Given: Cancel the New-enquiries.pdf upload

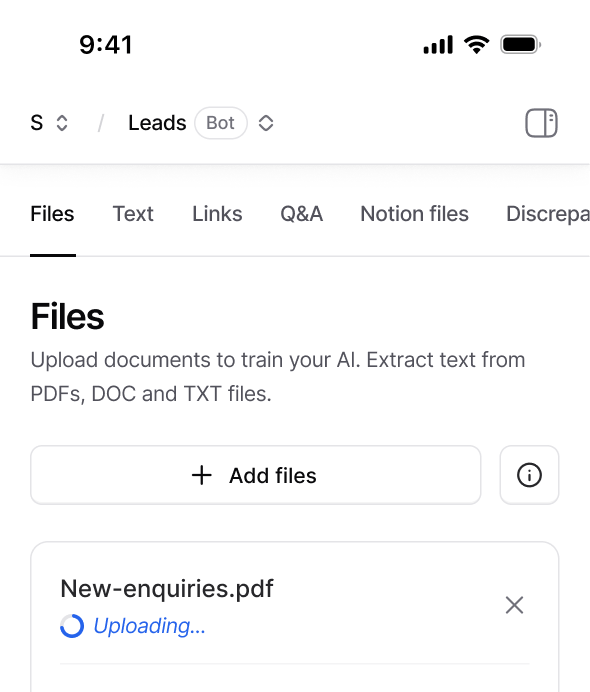Looking at the screenshot, I should pyautogui.click(x=514, y=605).
